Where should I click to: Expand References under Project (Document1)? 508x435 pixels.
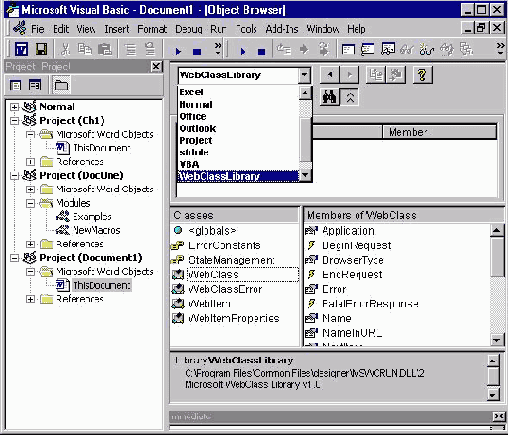pyautogui.click(x=30, y=299)
